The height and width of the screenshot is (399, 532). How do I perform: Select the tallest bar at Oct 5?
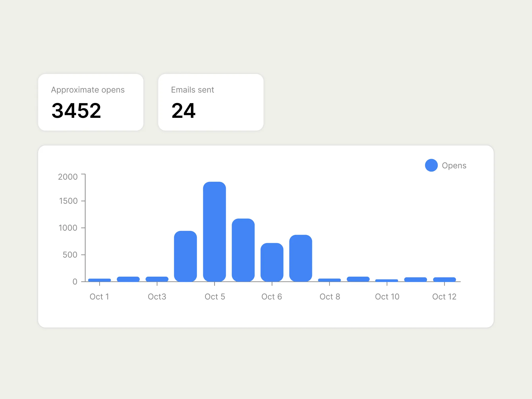[x=214, y=231]
